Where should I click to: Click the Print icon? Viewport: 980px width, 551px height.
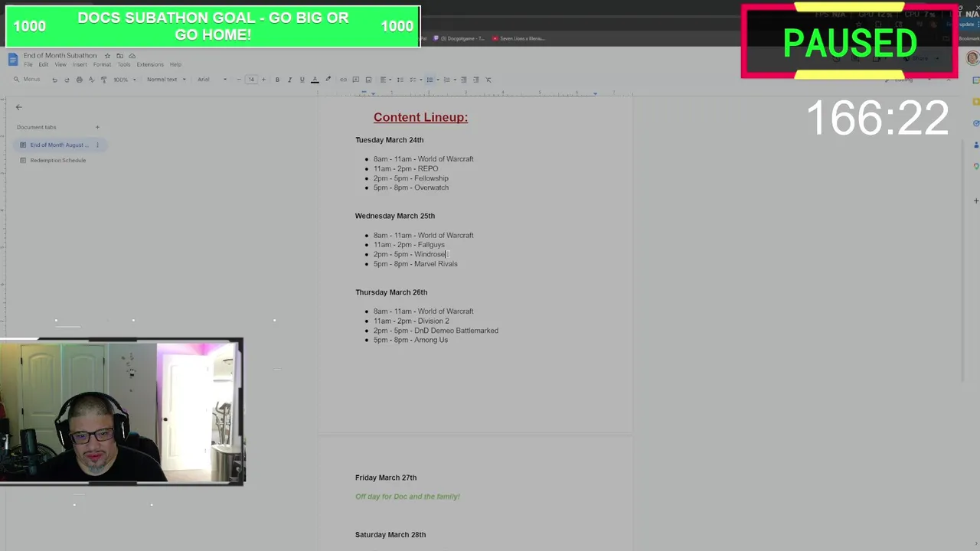pyautogui.click(x=79, y=80)
